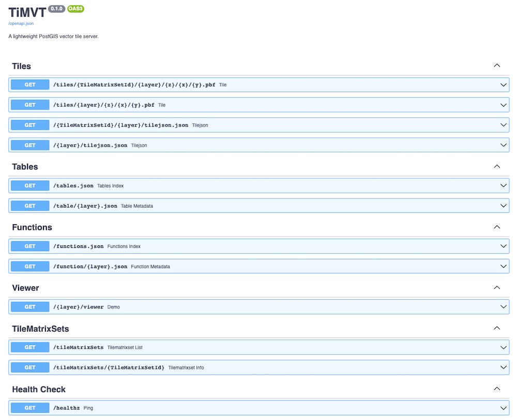
Task: Open the Tables section heading
Action: [25, 167]
